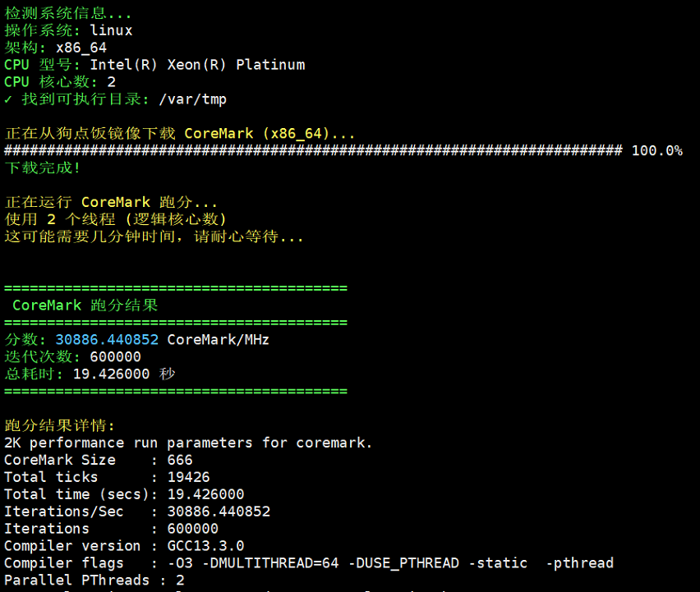
Task: Select the CPU 核心数 line
Action: click(x=59, y=82)
